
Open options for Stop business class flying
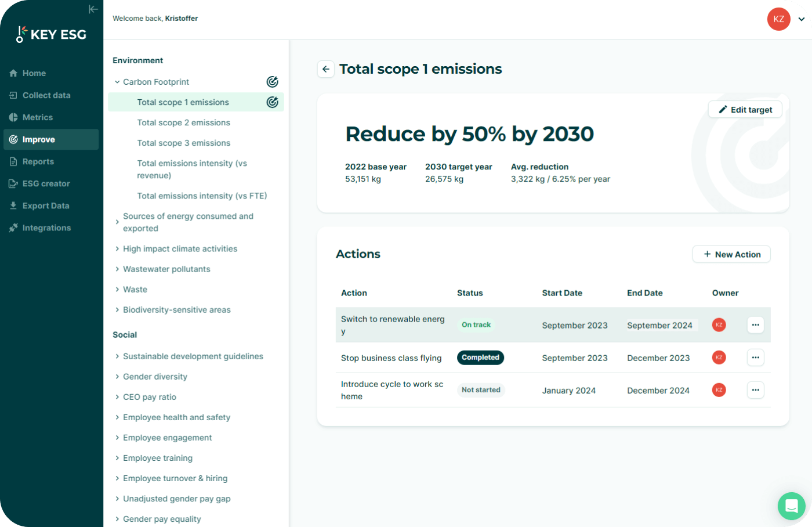click(x=755, y=358)
